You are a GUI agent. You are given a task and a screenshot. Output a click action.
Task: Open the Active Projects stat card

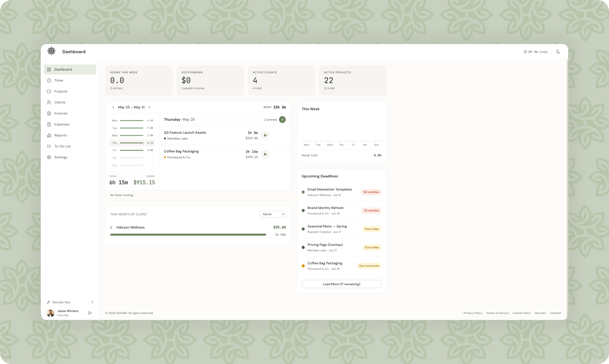click(353, 80)
